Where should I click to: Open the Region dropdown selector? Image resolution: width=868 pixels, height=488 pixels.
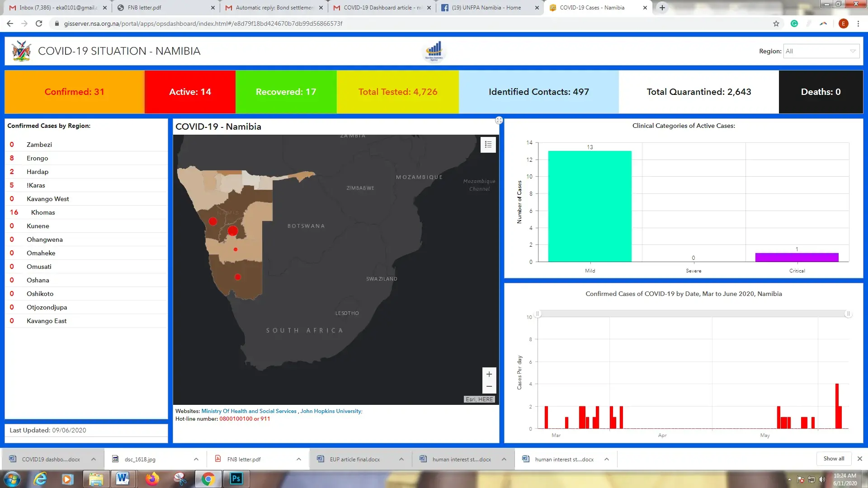[821, 51]
